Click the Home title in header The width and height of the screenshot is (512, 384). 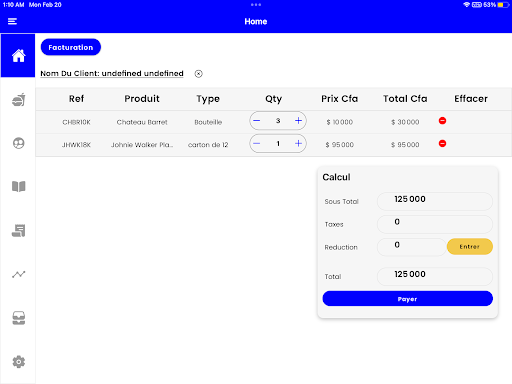(x=256, y=22)
